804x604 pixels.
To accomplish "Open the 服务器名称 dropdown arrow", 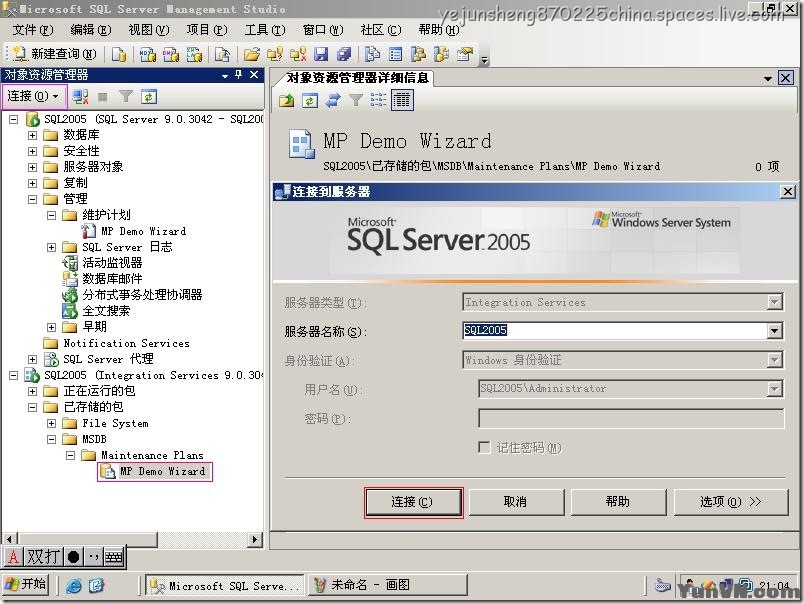I will tap(775, 331).
